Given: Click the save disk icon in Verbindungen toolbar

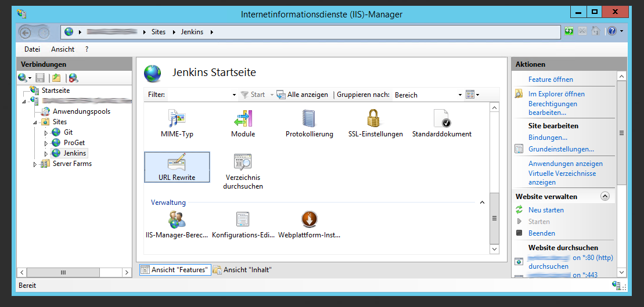Looking at the screenshot, I should click(40, 78).
